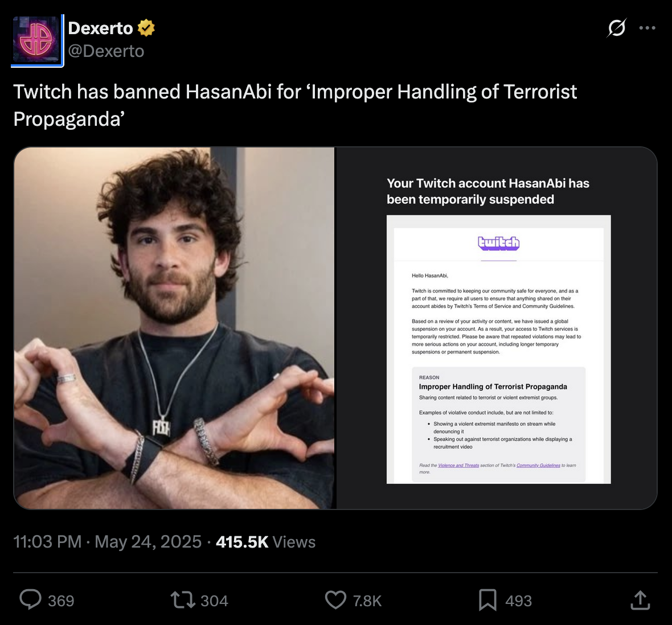The width and height of the screenshot is (672, 625).
Task: Click the share upload arrow icon
Action: (640, 600)
